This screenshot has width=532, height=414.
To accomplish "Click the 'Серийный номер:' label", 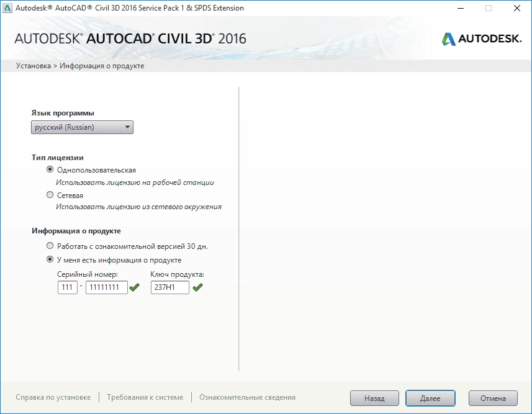I will point(88,274).
